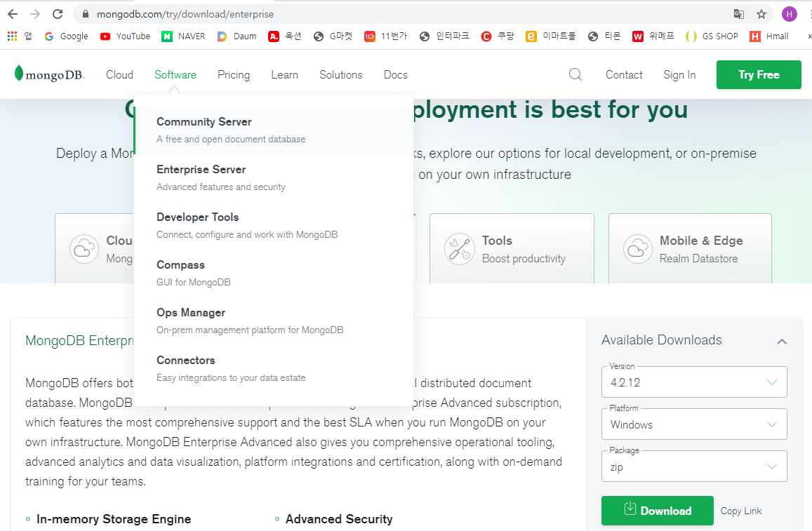Open the translate page icon in address bar

[x=739, y=14]
